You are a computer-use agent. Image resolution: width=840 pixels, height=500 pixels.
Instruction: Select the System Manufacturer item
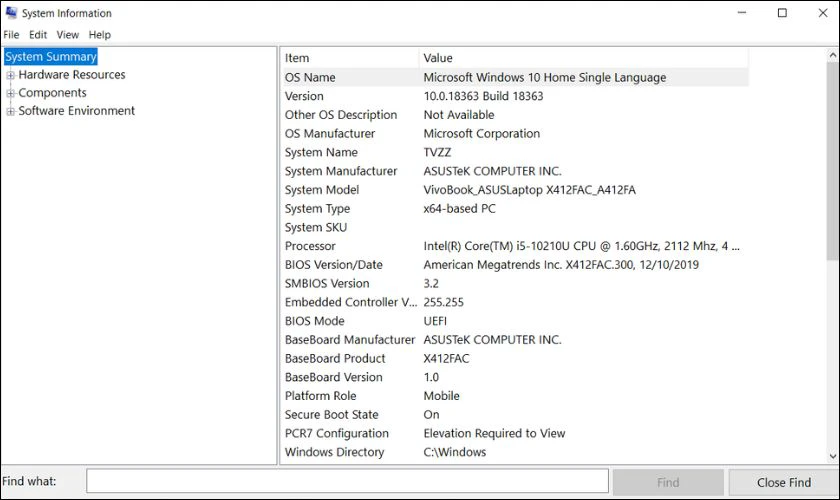pos(341,171)
